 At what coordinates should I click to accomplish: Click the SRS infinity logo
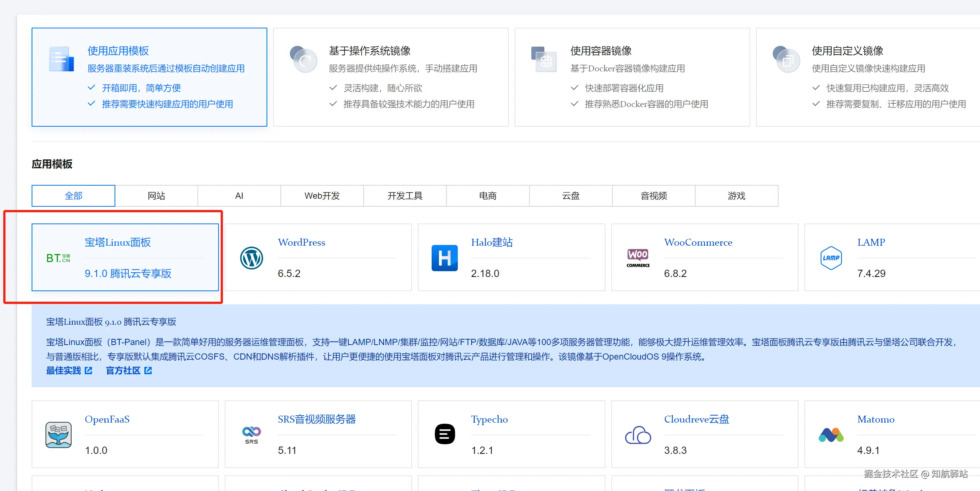pyautogui.click(x=252, y=435)
